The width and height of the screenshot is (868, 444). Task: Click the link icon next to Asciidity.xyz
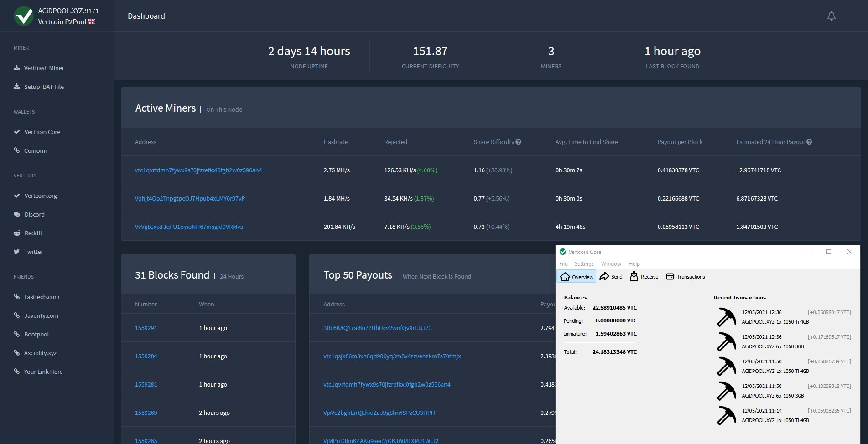pyautogui.click(x=17, y=353)
